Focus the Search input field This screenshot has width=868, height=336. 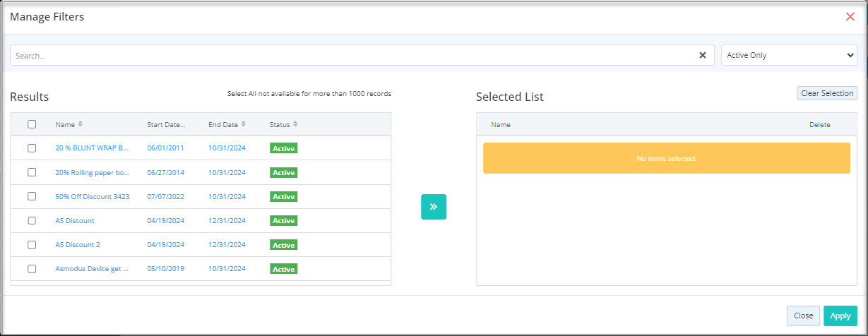click(353, 55)
